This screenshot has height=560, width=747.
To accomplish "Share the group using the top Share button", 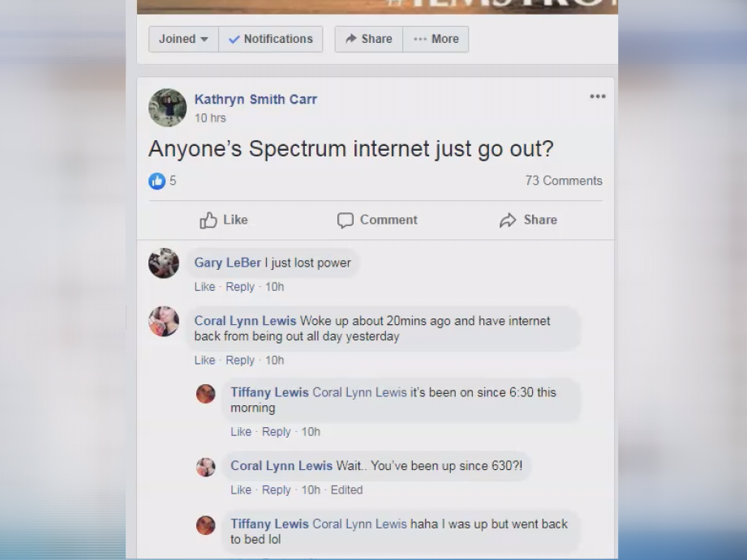I will click(369, 39).
